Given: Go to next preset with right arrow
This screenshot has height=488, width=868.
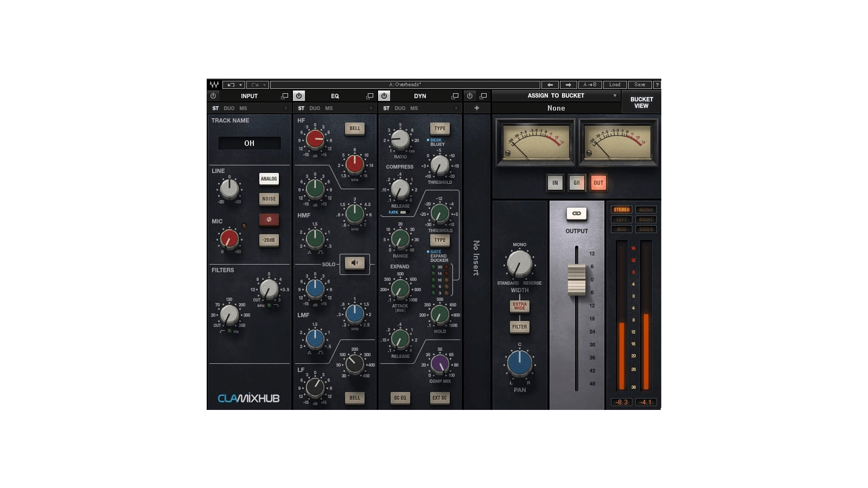Looking at the screenshot, I should pos(568,85).
